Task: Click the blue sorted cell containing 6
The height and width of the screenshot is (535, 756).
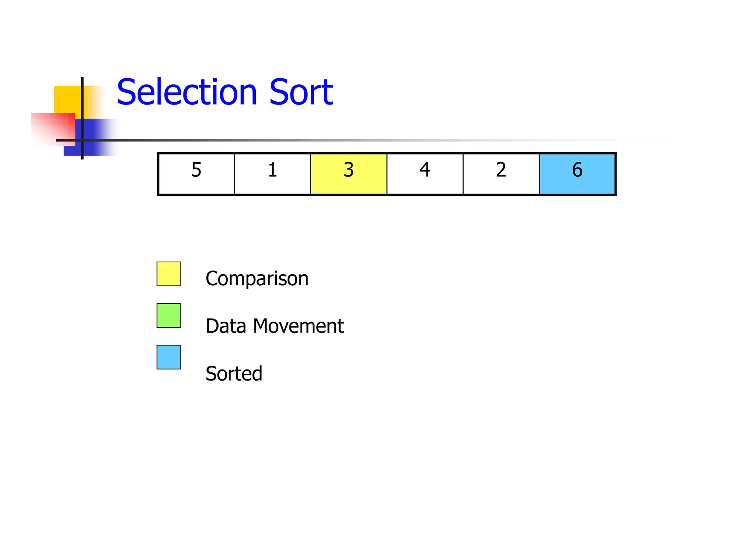Action: pos(577,174)
